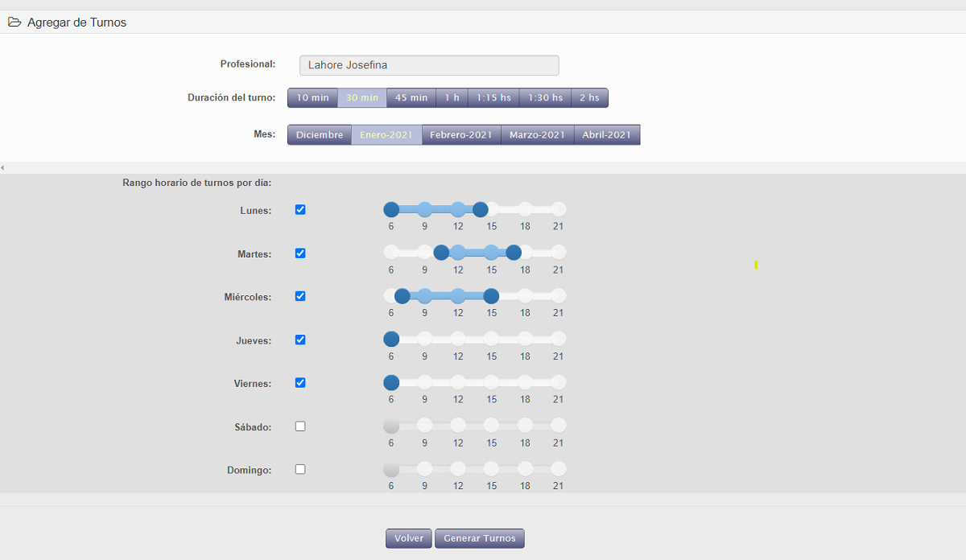Viewport: 966px width, 560px height.
Task: Click the Martes slider end handle near 17
Action: [514, 253]
